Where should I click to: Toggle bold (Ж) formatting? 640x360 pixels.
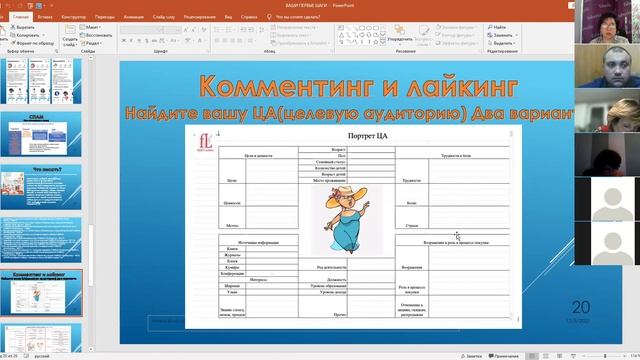(124, 40)
